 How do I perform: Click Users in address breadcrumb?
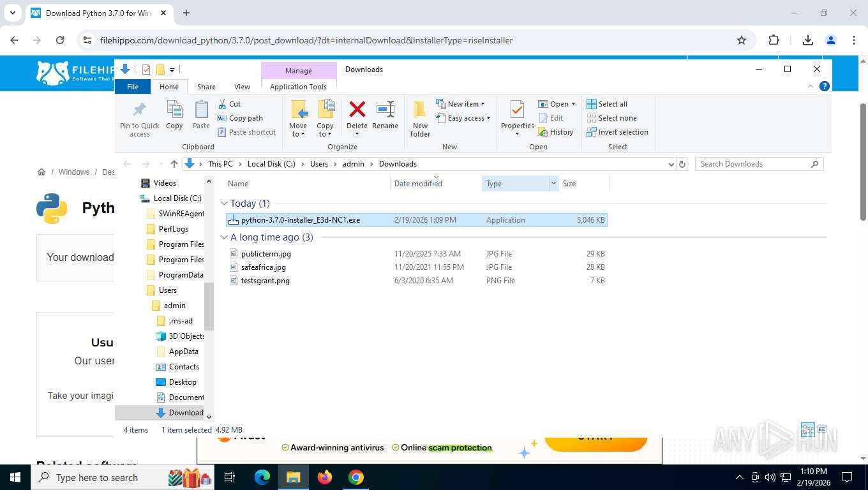[x=319, y=164]
